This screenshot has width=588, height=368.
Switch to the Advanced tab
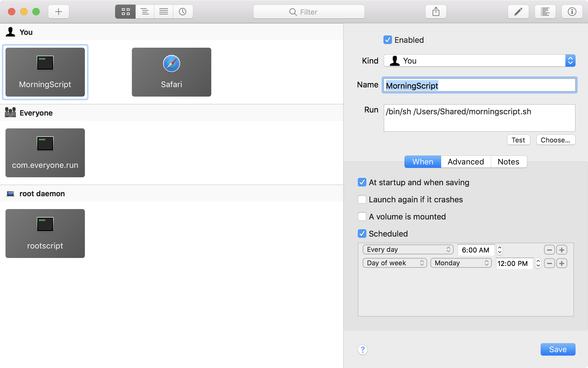(466, 161)
